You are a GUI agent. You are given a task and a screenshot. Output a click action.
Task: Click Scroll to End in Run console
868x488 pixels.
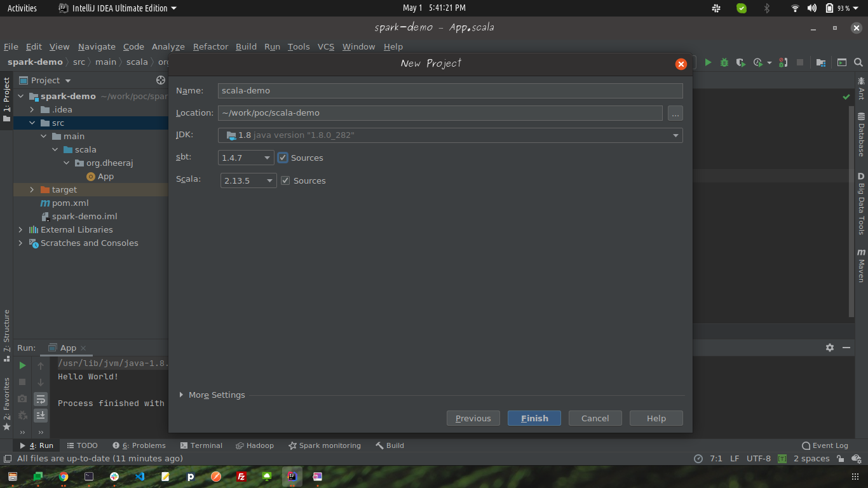[x=41, y=416]
